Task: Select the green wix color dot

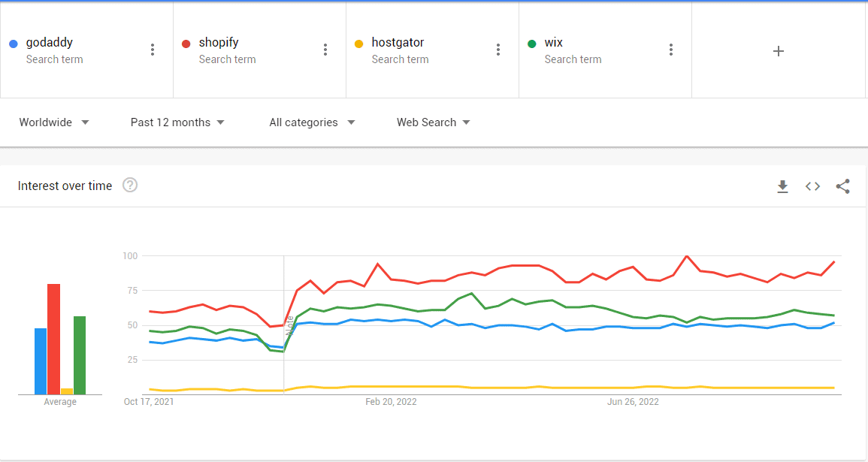Action: click(532, 44)
